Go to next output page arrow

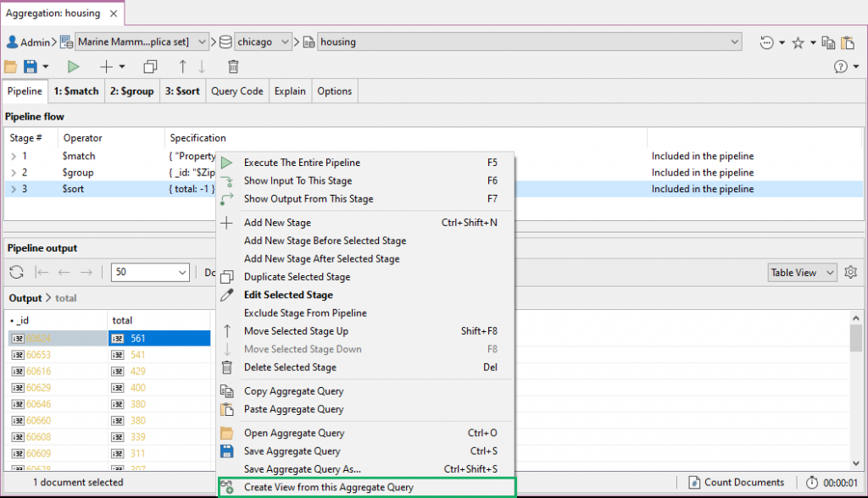tap(86, 272)
